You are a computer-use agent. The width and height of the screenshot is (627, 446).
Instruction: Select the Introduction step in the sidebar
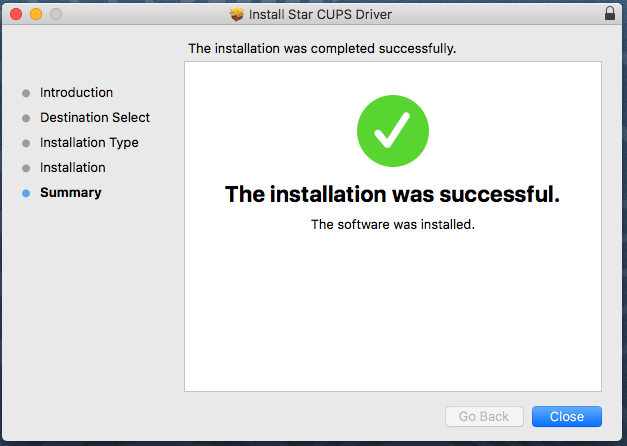tap(76, 93)
